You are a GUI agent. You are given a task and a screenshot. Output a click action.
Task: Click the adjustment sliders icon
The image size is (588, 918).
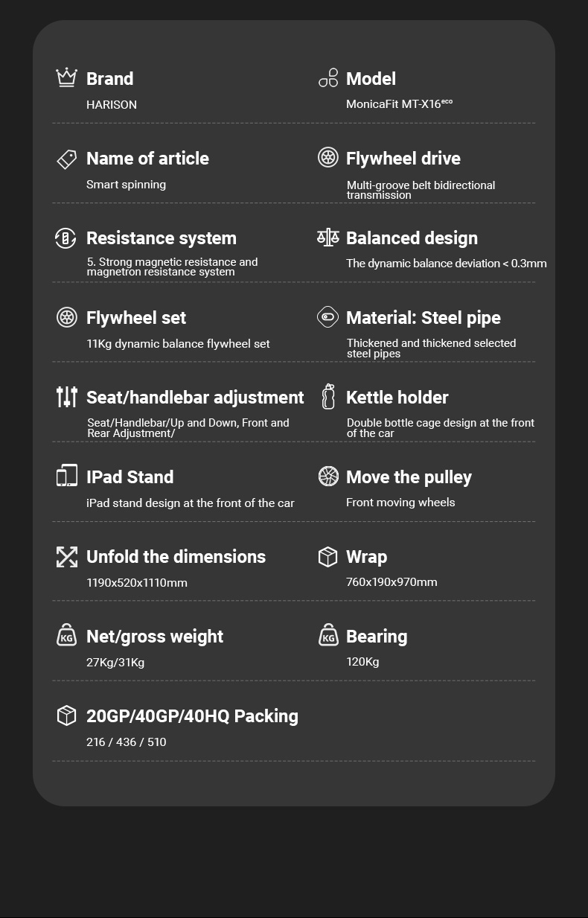[x=67, y=397]
